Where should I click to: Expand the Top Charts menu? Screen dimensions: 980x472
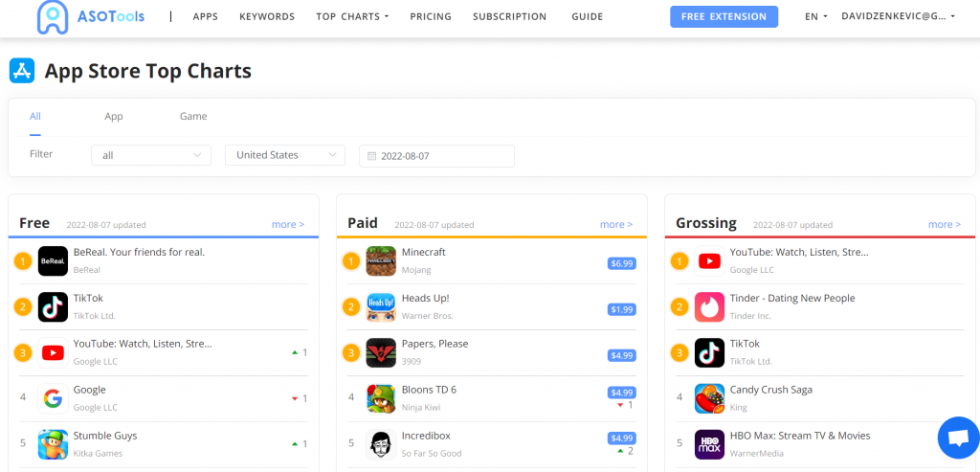[352, 17]
